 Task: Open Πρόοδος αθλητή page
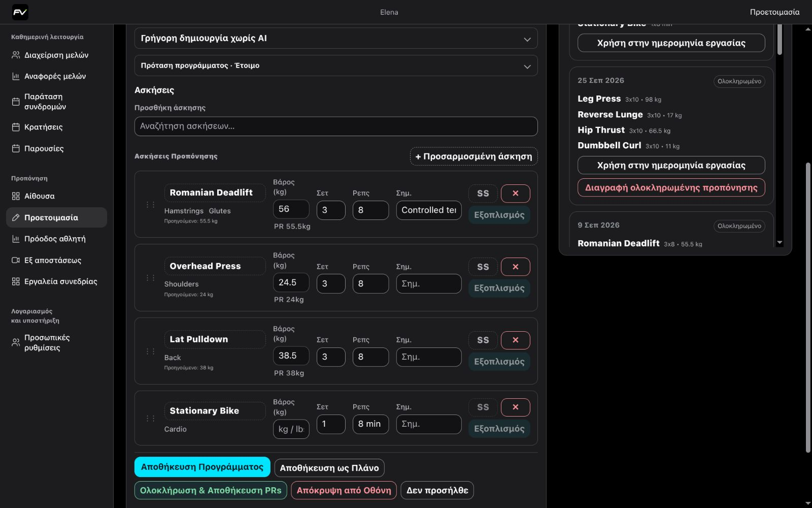tap(56, 239)
